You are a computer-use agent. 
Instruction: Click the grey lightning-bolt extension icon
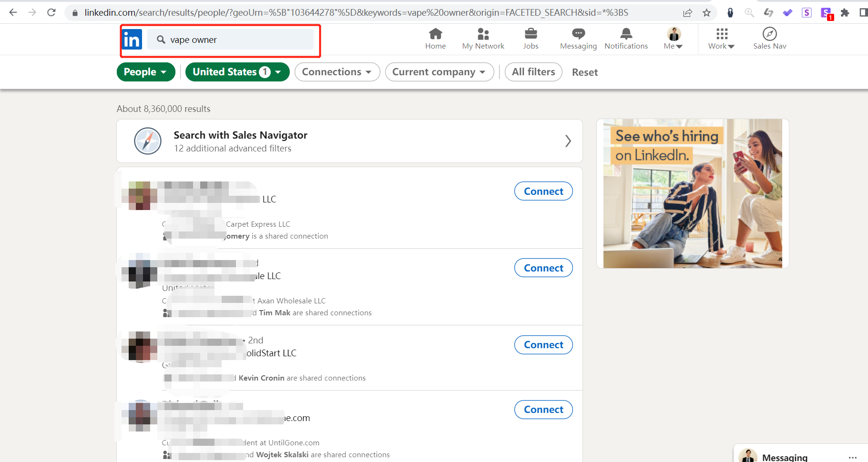click(768, 13)
